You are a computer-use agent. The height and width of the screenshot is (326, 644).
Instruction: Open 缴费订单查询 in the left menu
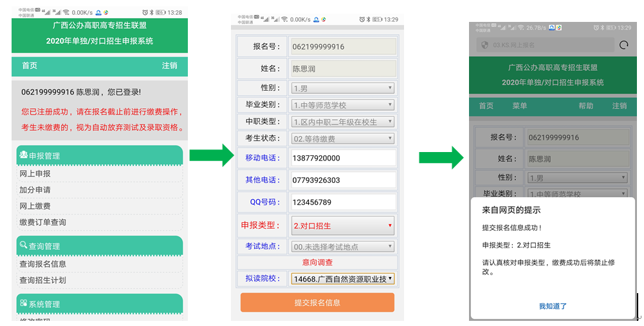tap(42, 222)
